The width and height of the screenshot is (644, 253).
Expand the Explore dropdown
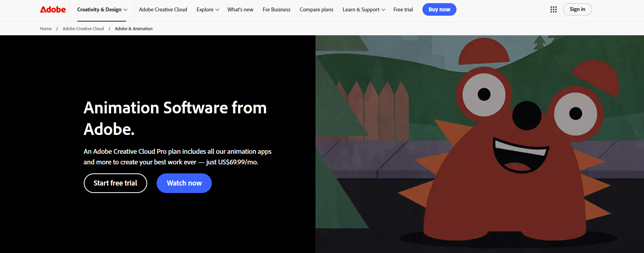tap(207, 9)
